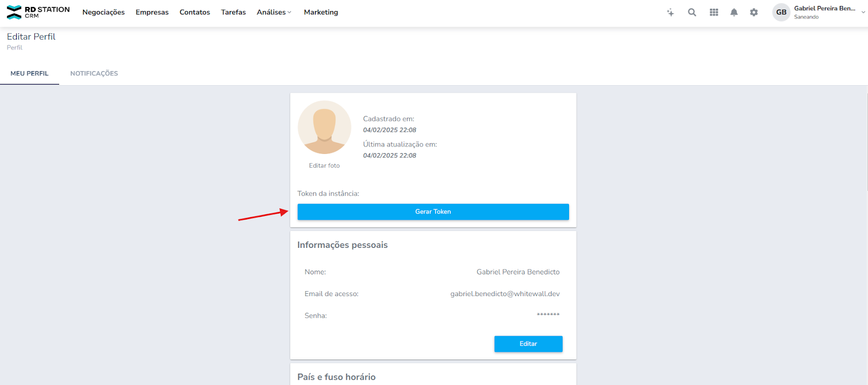Click the Editar button in personal info
This screenshot has width=868, height=385.
(528, 344)
